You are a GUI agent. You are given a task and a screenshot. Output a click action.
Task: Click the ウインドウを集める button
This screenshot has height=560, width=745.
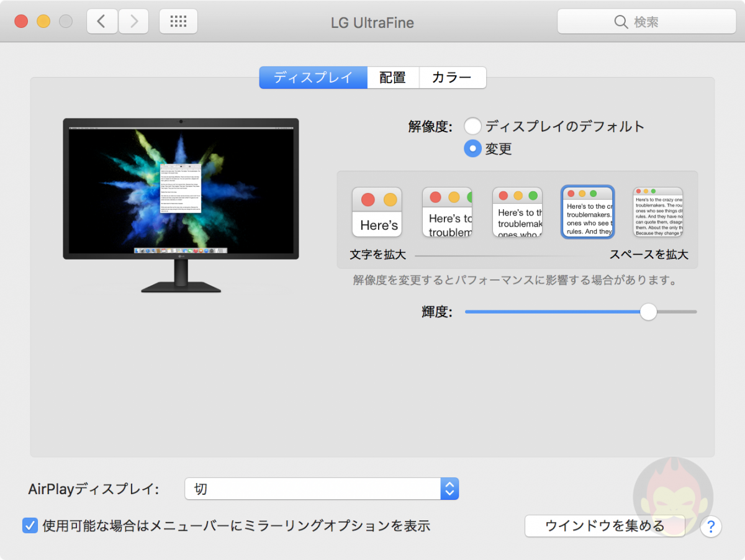[605, 525]
